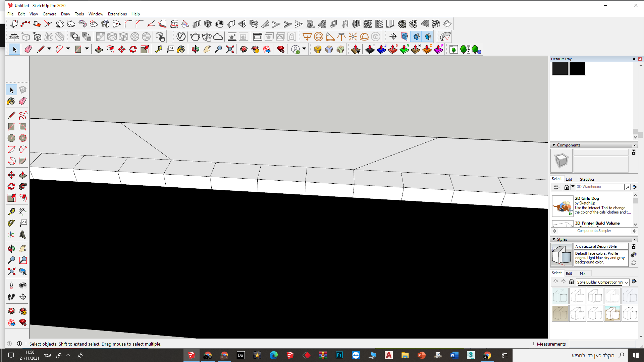Image resolution: width=644 pixels, height=362 pixels.
Task: Activate the Push/Pull tool
Action: (22, 175)
